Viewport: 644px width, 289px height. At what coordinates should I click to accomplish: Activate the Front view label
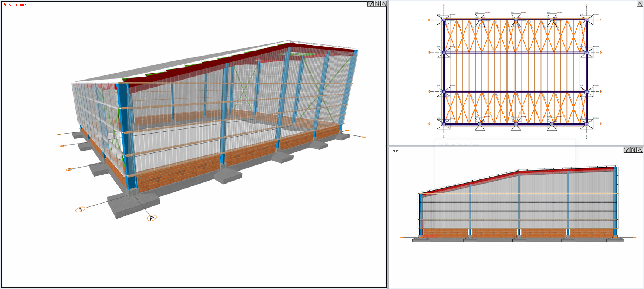coord(396,151)
